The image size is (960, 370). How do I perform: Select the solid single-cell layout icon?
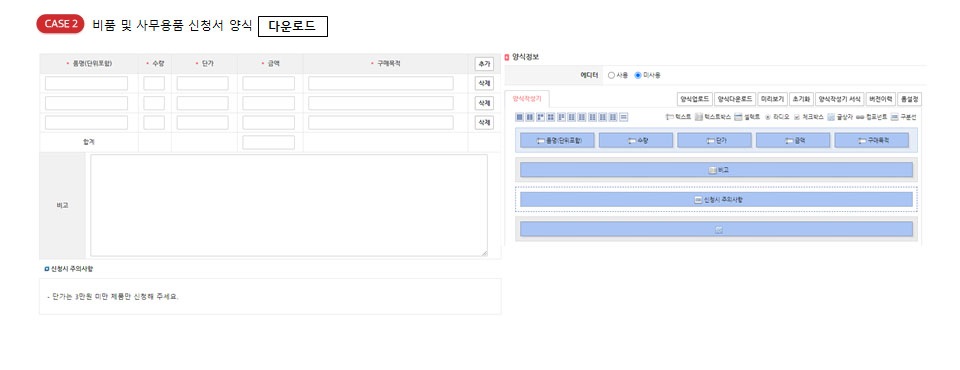[x=520, y=116]
